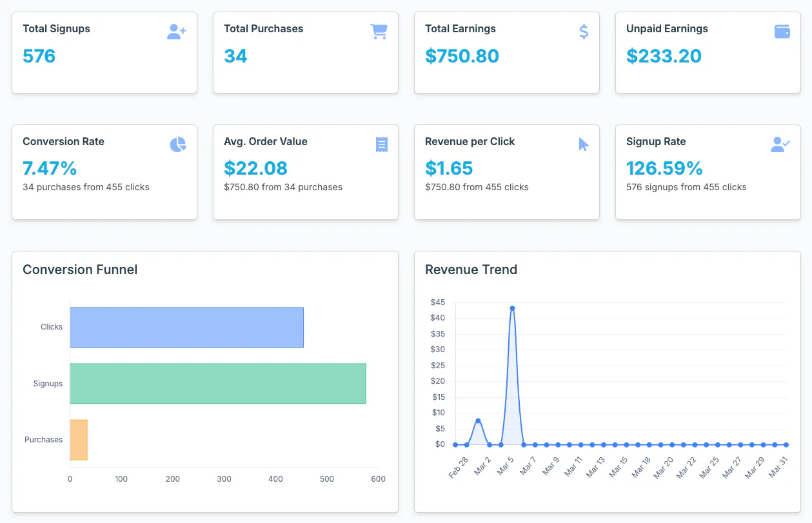Click the Revenue per Click card title
812x523 pixels.
tap(470, 142)
